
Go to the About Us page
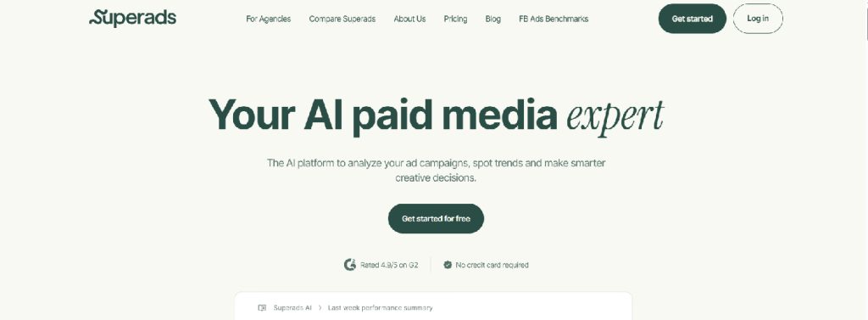(x=409, y=19)
